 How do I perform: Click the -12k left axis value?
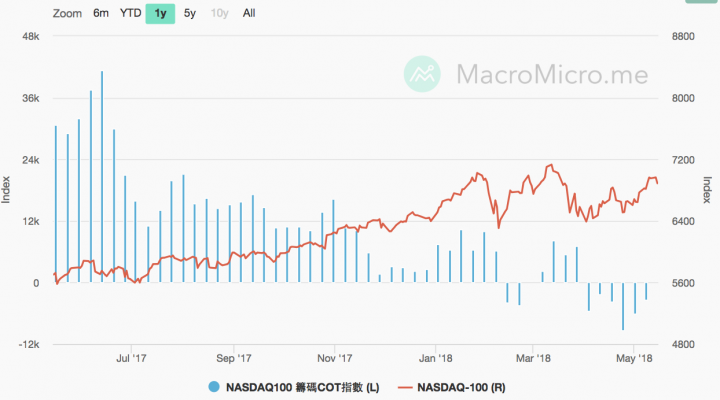(29, 344)
